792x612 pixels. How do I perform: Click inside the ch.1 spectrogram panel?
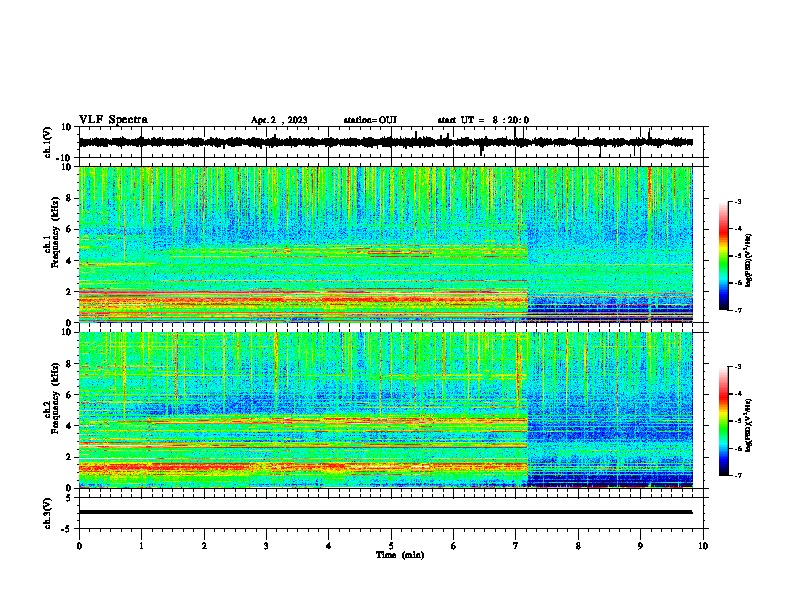click(x=386, y=244)
